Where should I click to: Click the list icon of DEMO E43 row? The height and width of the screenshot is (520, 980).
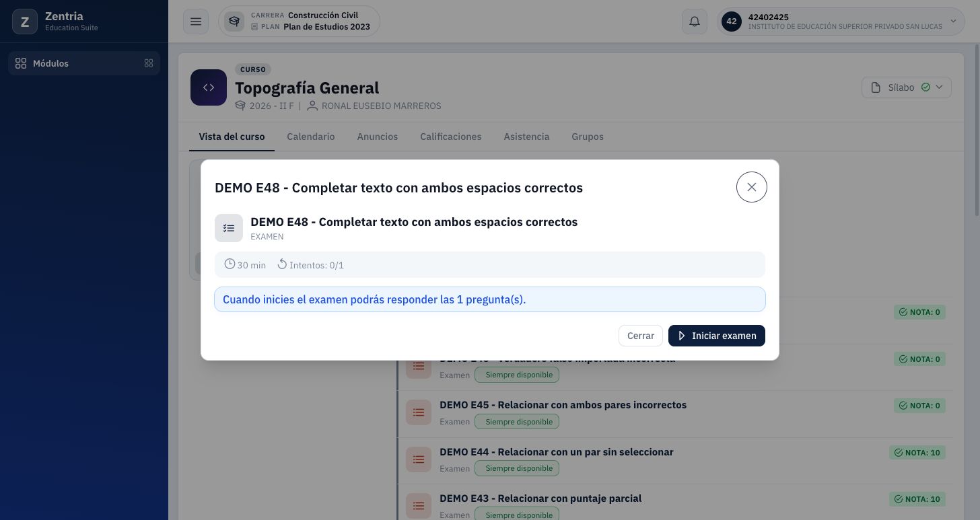tap(419, 506)
